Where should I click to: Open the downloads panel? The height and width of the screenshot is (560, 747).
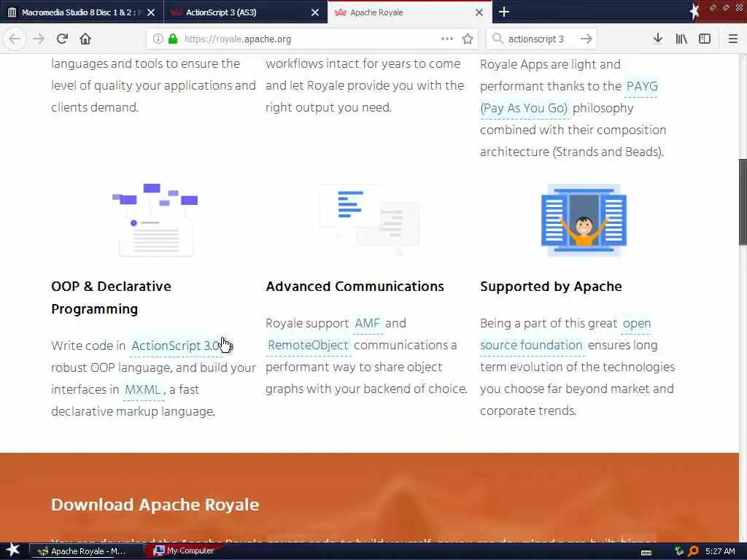(658, 39)
